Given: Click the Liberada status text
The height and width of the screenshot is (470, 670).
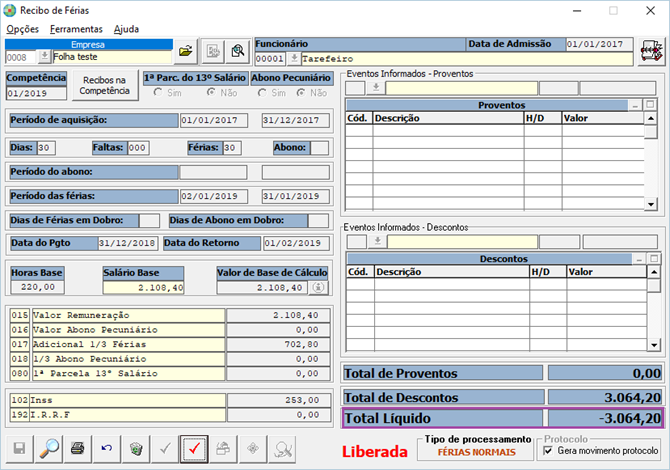Looking at the screenshot, I should tap(375, 452).
